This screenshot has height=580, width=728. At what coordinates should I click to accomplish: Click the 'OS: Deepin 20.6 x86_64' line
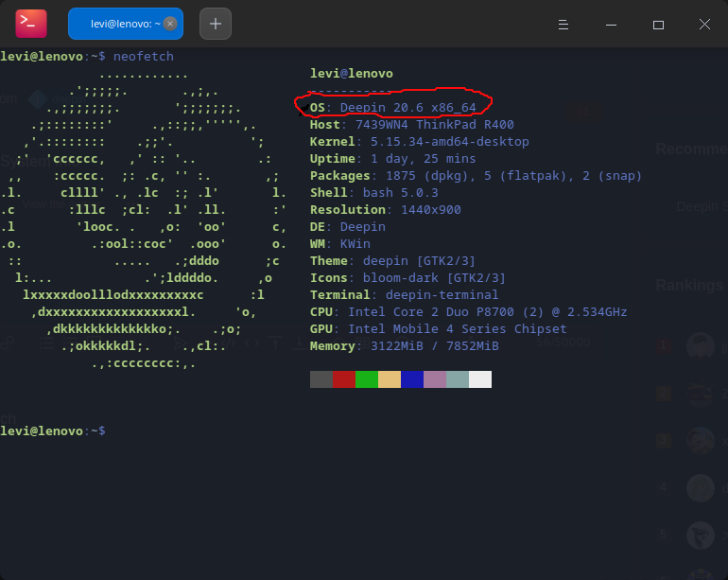392,107
